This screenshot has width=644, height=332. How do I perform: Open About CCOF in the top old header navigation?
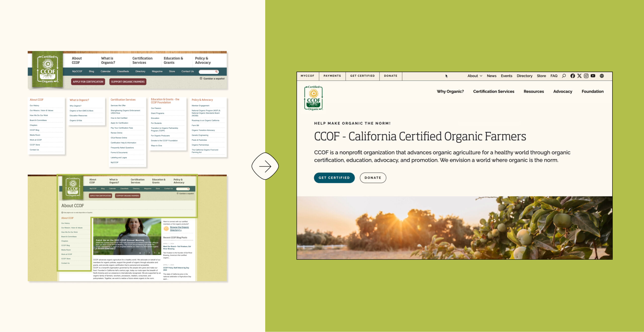tap(77, 60)
